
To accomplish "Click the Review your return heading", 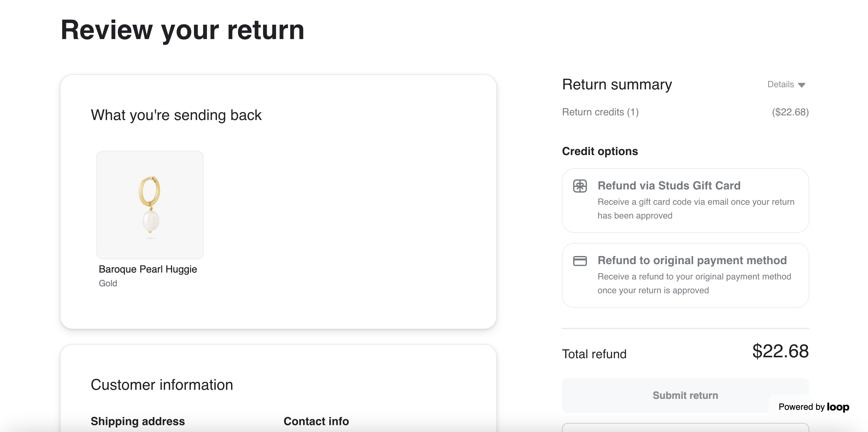I will tap(182, 30).
